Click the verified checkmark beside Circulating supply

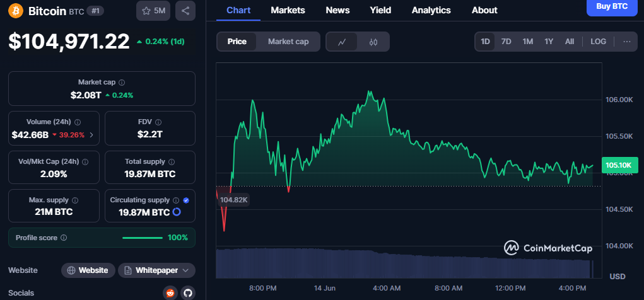(x=186, y=200)
